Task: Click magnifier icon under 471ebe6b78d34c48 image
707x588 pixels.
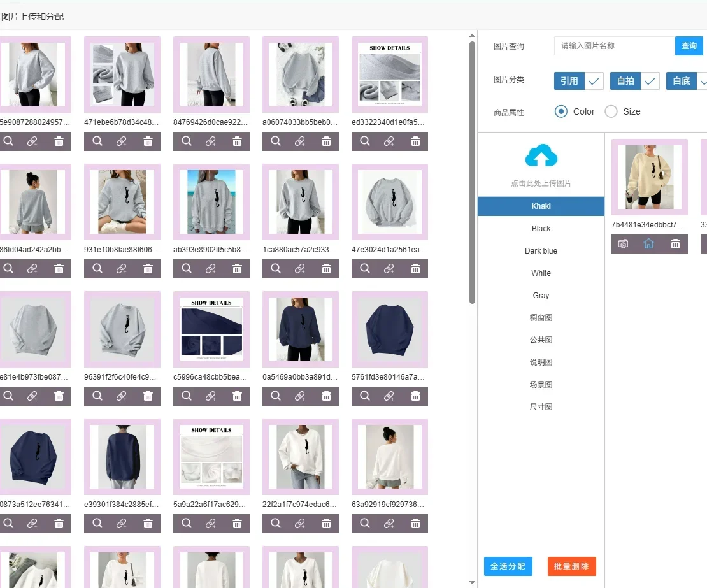Action: tap(97, 141)
